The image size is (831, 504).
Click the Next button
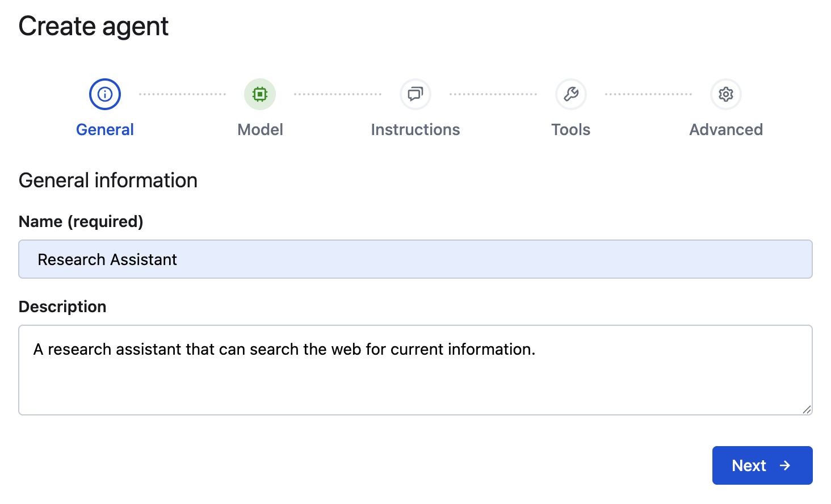(762, 465)
